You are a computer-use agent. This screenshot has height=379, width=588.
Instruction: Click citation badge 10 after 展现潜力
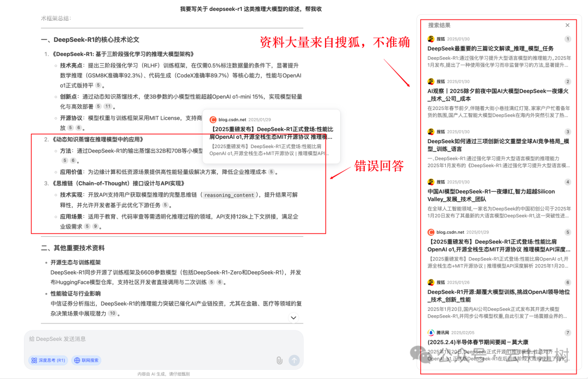click(113, 313)
